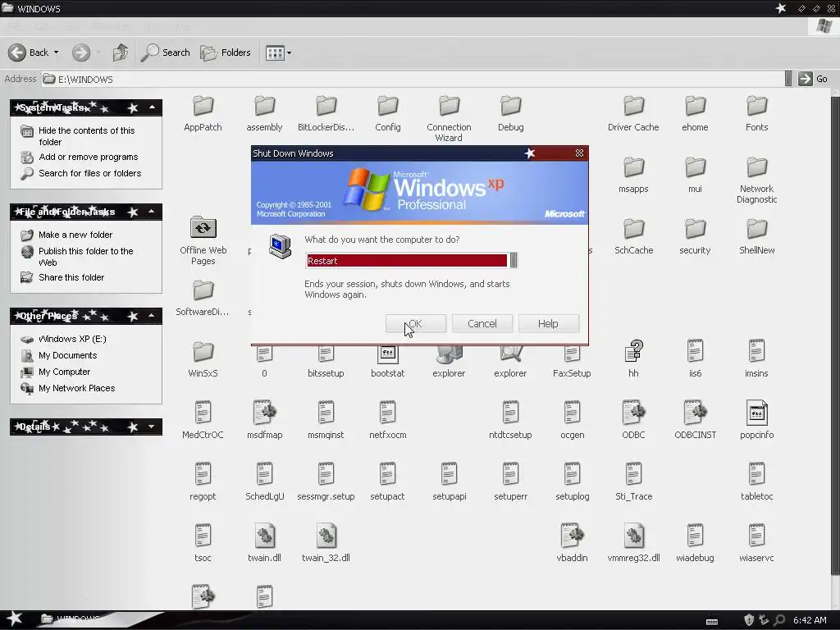Select the wiadebug text file

tap(695, 543)
